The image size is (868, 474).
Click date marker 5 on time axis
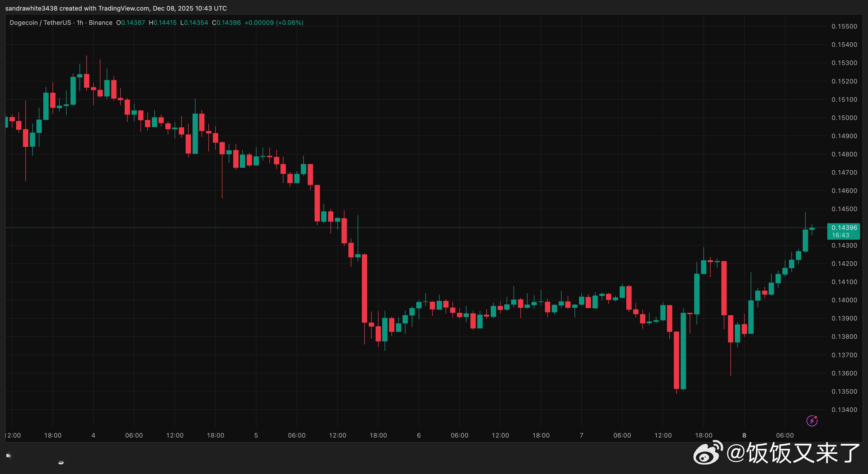[x=256, y=435]
